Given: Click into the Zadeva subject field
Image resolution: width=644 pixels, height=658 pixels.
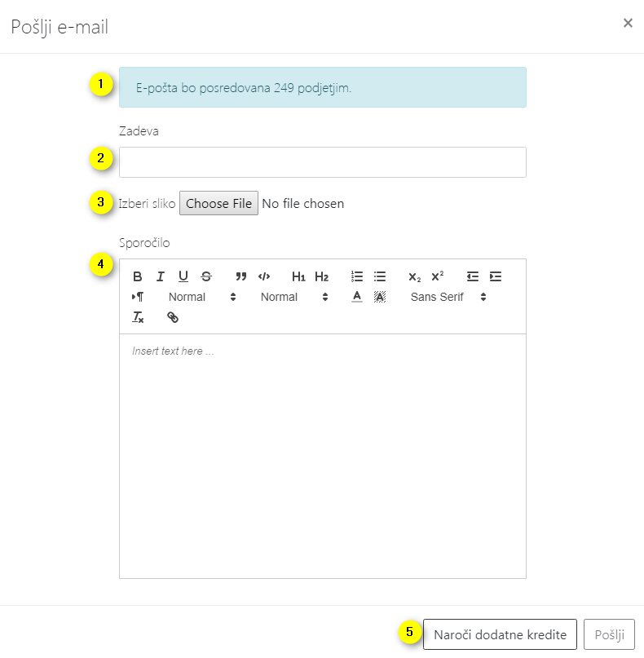Looking at the screenshot, I should tap(322, 162).
